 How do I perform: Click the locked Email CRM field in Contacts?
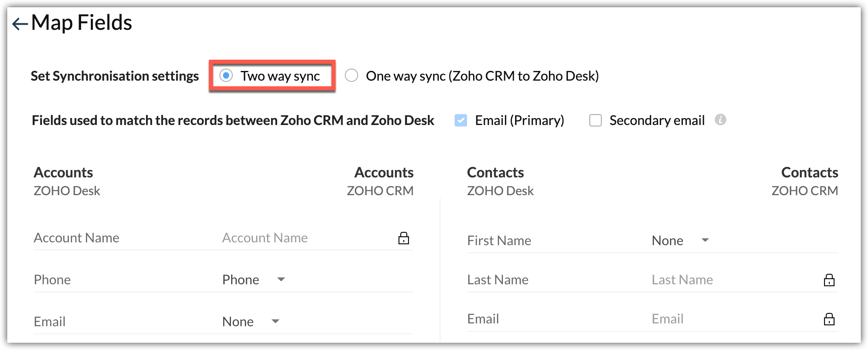point(668,319)
